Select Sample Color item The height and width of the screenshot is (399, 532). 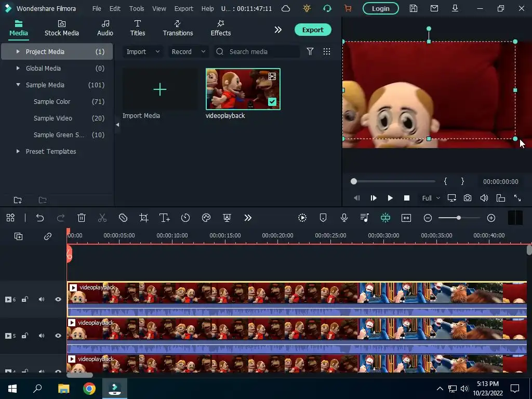click(52, 101)
